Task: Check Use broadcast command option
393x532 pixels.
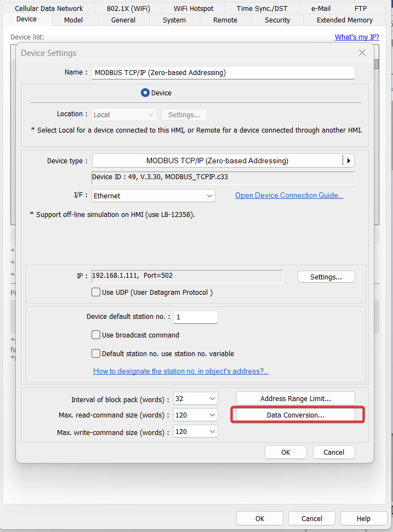Action: (x=96, y=335)
